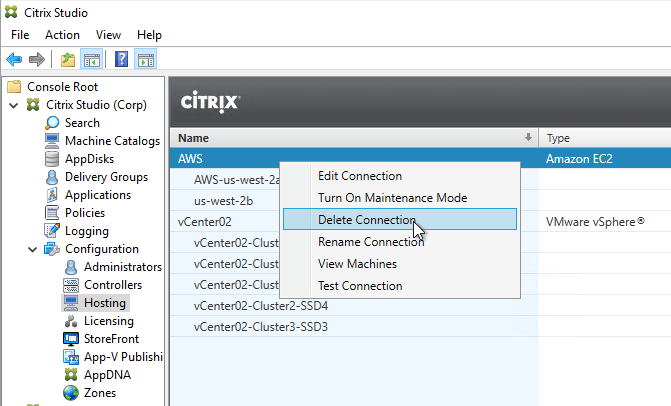
Task: Select the Policies tree node
Action: [85, 213]
